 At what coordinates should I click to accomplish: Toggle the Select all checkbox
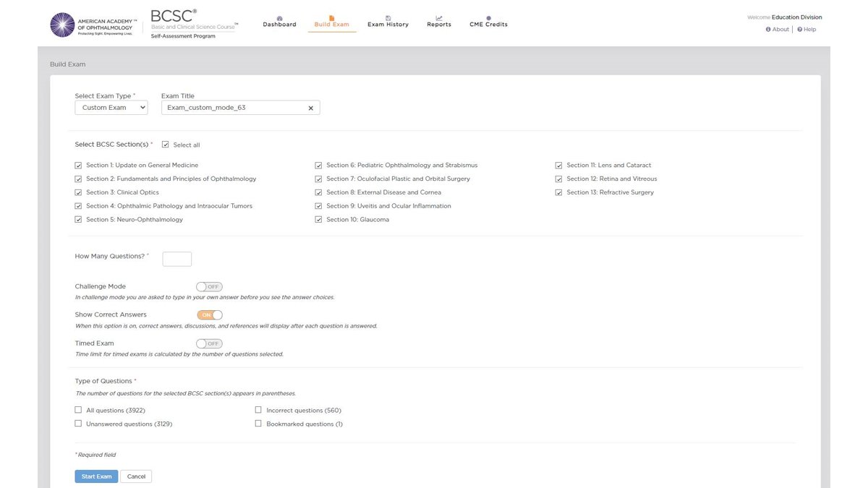tap(166, 145)
